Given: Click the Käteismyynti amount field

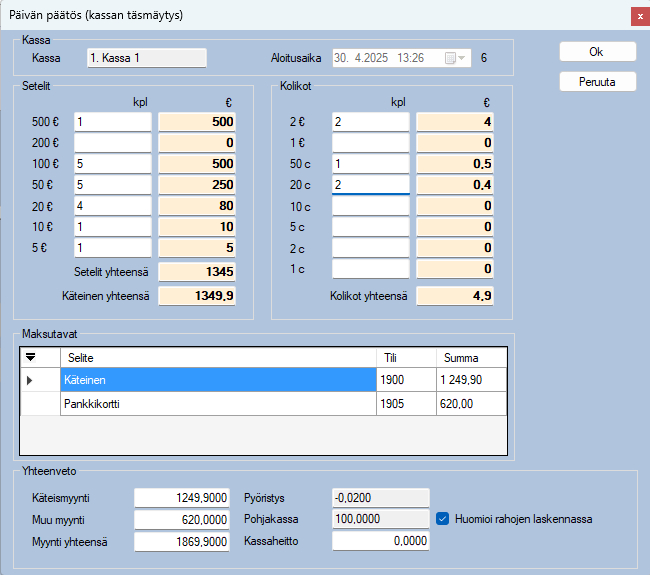Looking at the screenshot, I should [x=183, y=498].
